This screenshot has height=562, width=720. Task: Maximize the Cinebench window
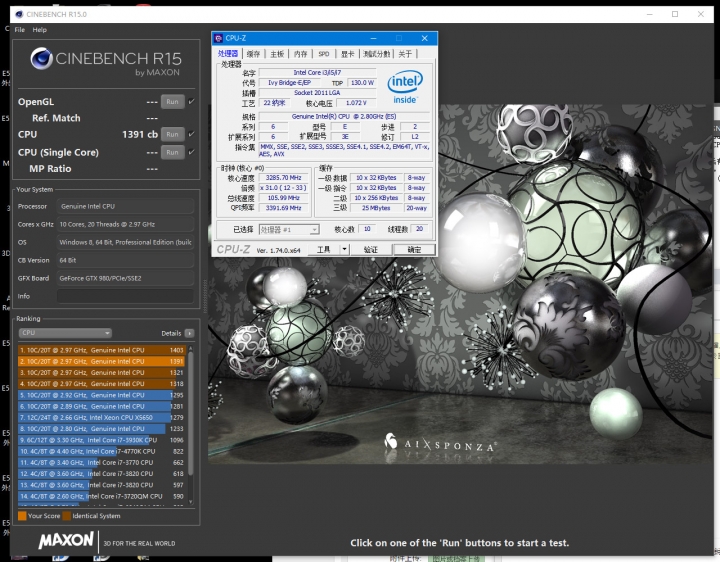[x=675, y=14]
